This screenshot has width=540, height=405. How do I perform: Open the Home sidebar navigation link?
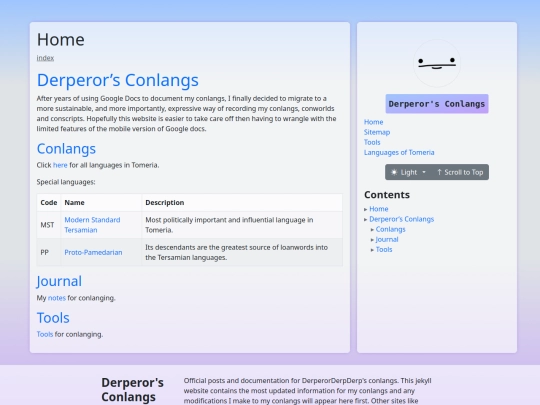374,122
